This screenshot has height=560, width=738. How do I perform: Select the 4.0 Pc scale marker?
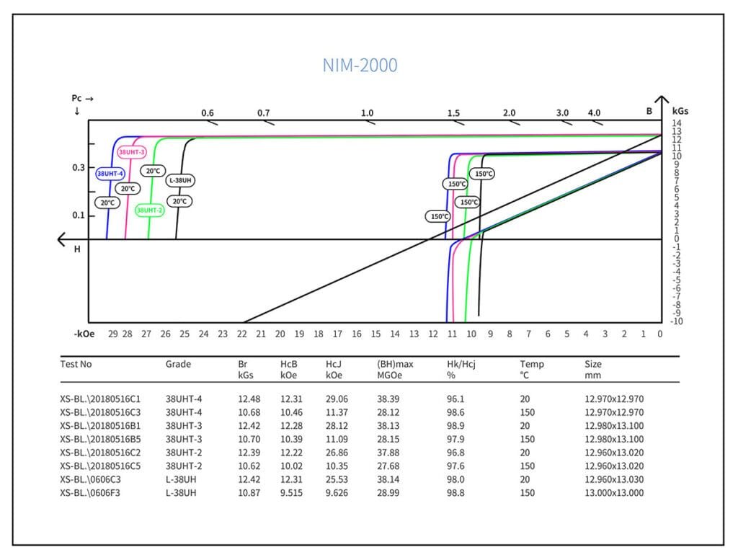pos(594,113)
